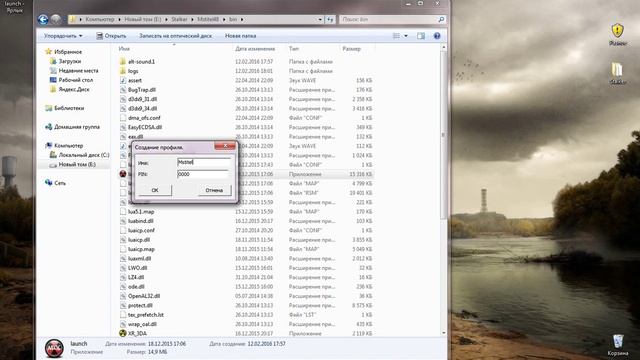Sort by the Тип column header
This screenshot has width=640, height=360.
pyautogui.click(x=294, y=49)
